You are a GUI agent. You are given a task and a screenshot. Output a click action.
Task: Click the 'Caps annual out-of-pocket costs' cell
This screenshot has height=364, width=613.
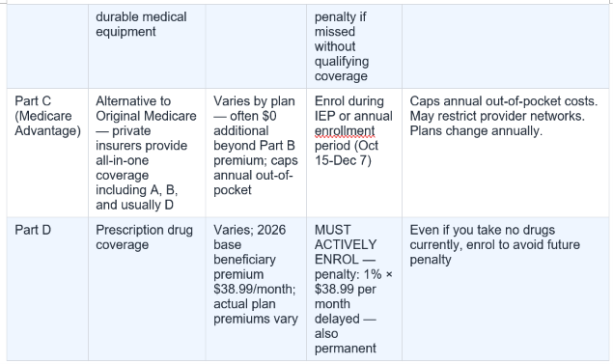coord(505,153)
